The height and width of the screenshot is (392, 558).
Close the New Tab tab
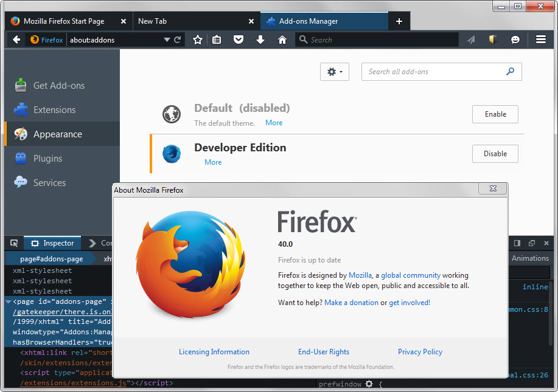pyautogui.click(x=251, y=21)
